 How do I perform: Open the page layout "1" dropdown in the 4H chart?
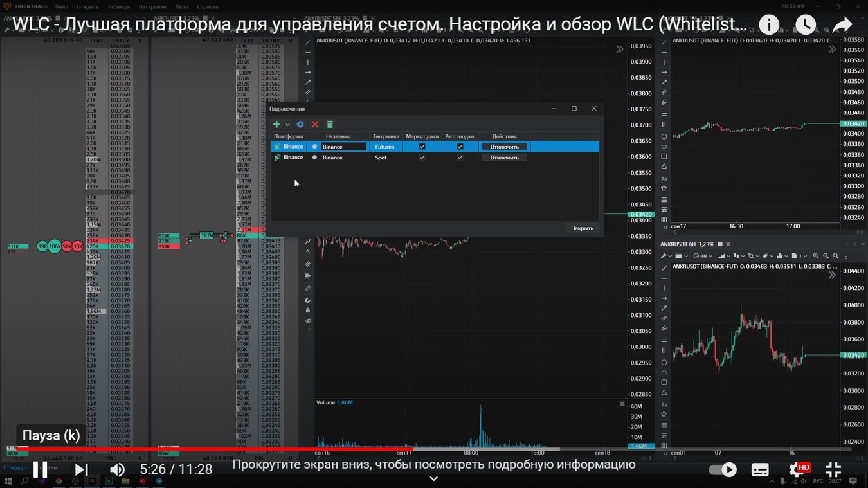tap(800, 256)
